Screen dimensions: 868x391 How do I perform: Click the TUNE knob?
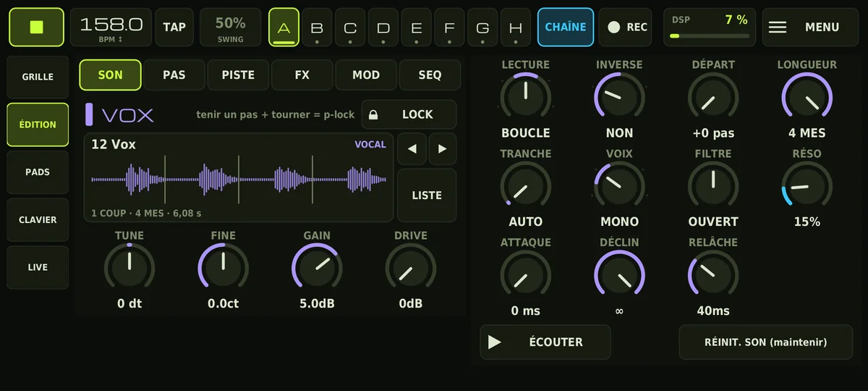(129, 268)
